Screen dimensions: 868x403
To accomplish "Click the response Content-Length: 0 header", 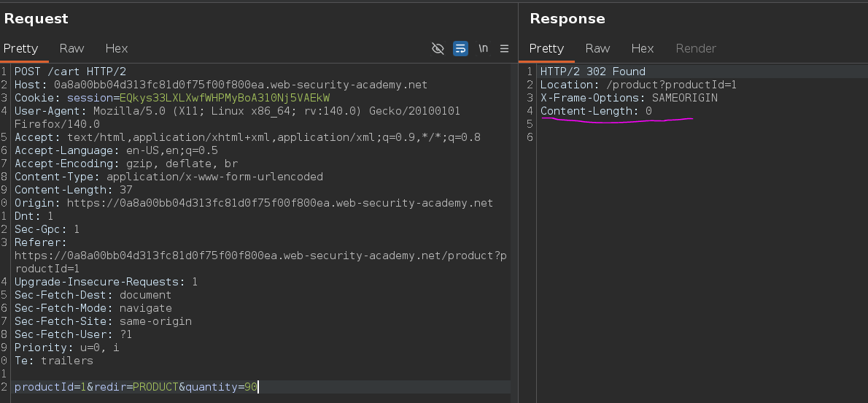I will (x=596, y=112).
